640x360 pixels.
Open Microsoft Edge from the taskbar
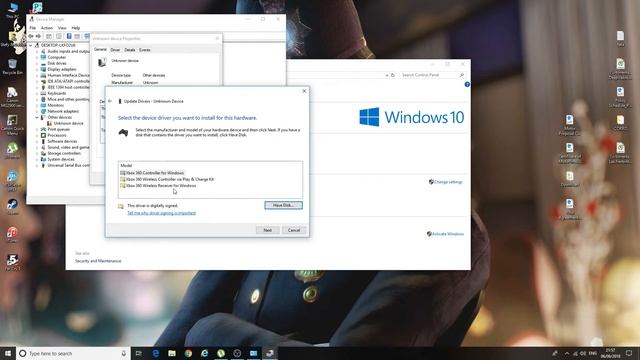tap(156, 353)
